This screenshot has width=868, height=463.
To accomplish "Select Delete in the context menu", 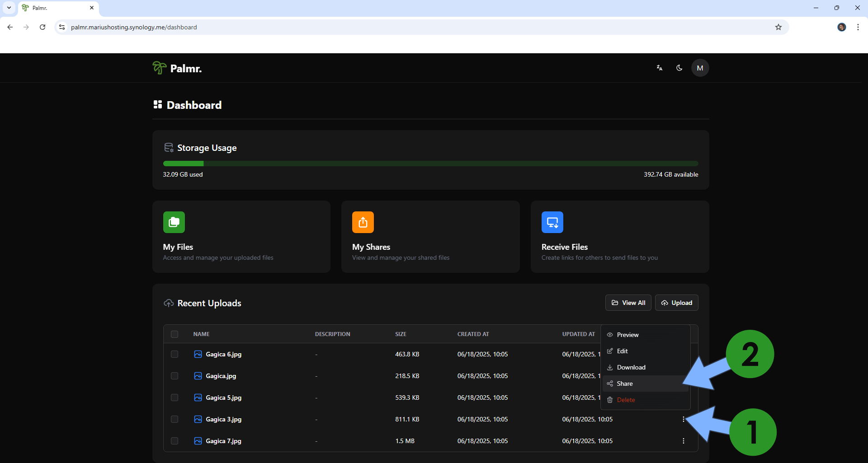I will pyautogui.click(x=646, y=400).
